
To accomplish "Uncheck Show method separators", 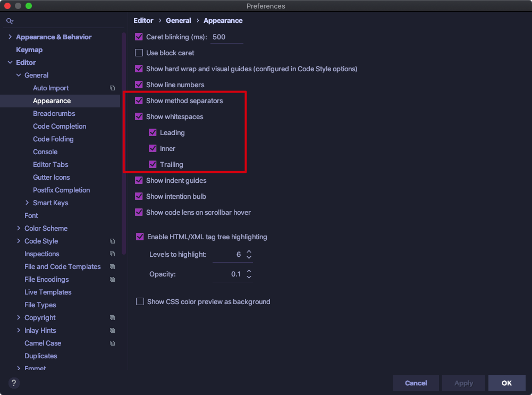I will click(x=139, y=101).
